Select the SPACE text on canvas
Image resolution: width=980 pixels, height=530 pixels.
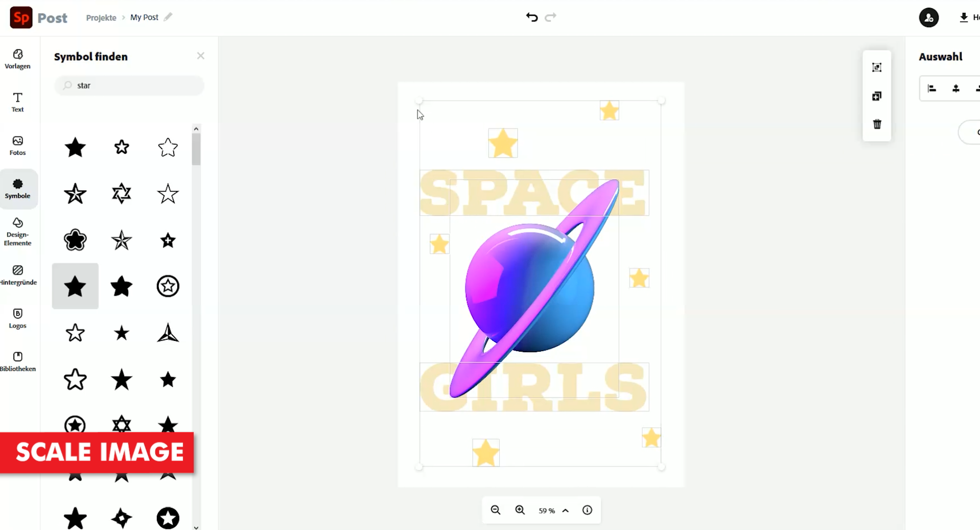click(534, 193)
